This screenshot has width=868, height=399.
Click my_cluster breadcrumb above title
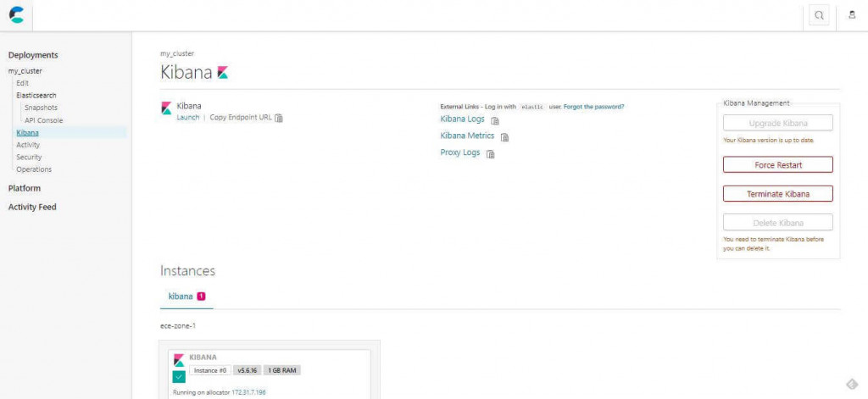pyautogui.click(x=177, y=53)
